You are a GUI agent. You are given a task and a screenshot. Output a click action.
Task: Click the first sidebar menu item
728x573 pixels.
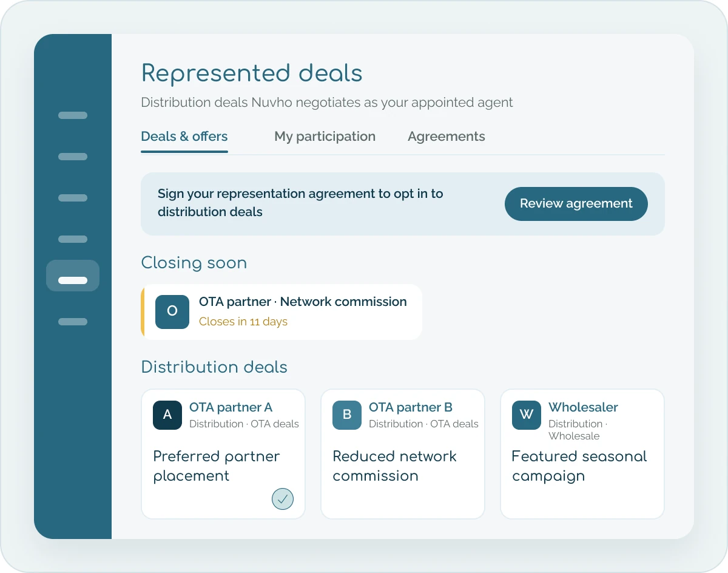point(73,115)
